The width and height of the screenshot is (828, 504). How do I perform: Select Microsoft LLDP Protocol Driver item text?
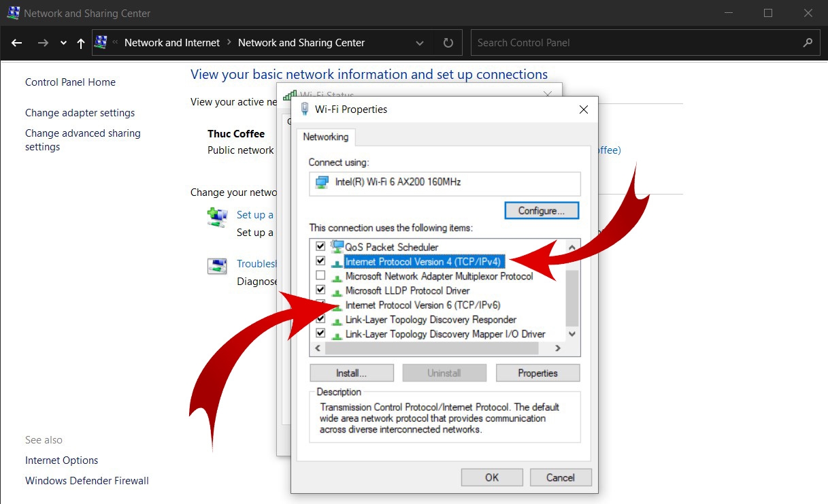coord(408,290)
